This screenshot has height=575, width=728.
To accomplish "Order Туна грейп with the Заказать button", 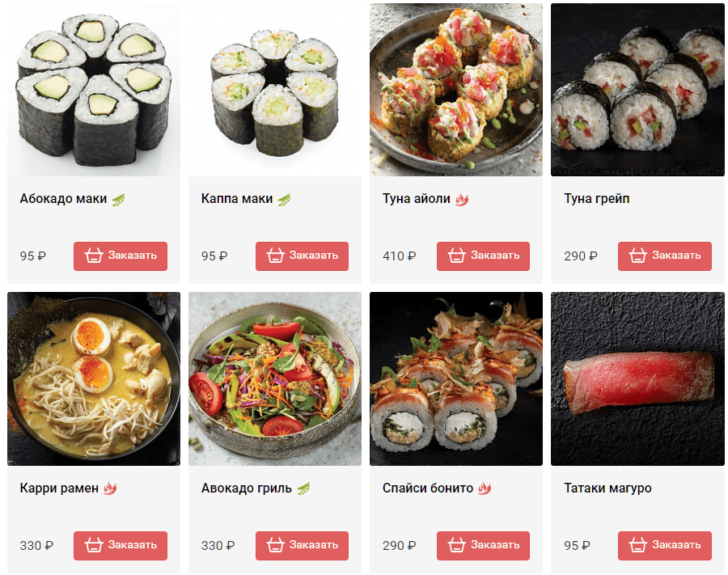I will pyautogui.click(x=665, y=256).
